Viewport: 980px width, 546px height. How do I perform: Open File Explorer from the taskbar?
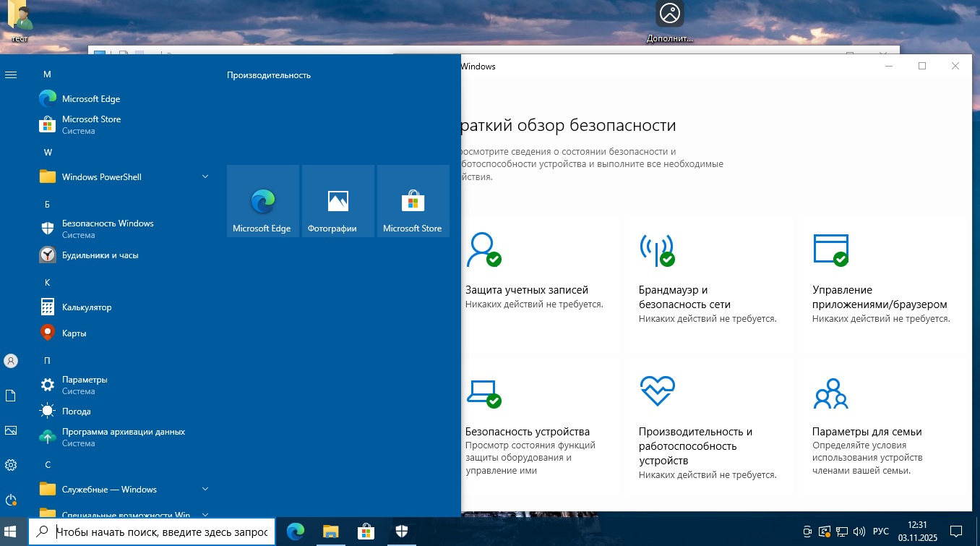[330, 532]
